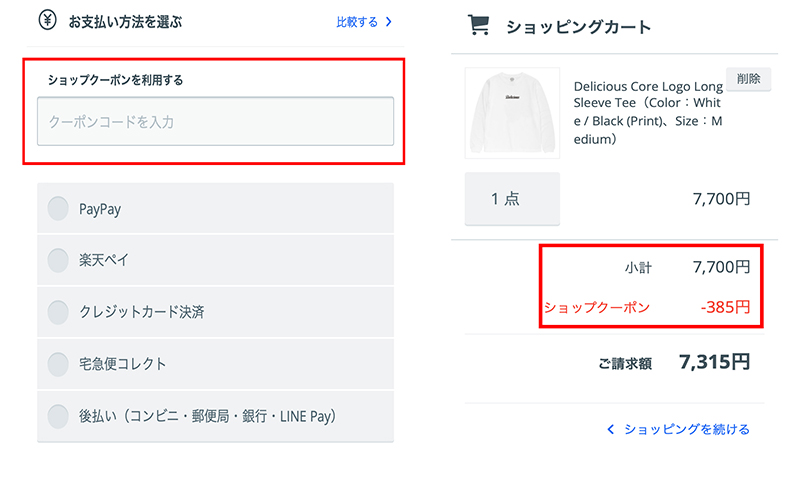Click the yen payment method icon
Image resolution: width=800 pixels, height=483 pixels.
pyautogui.click(x=46, y=20)
